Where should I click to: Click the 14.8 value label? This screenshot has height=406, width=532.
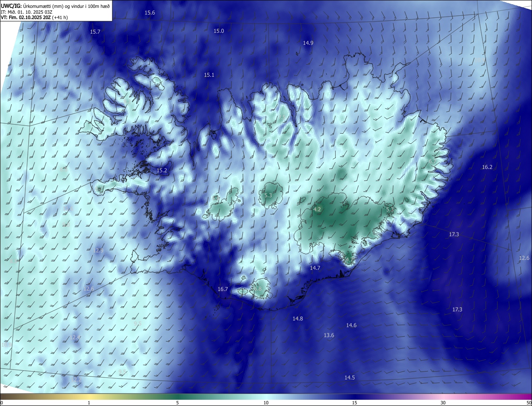pos(298,319)
